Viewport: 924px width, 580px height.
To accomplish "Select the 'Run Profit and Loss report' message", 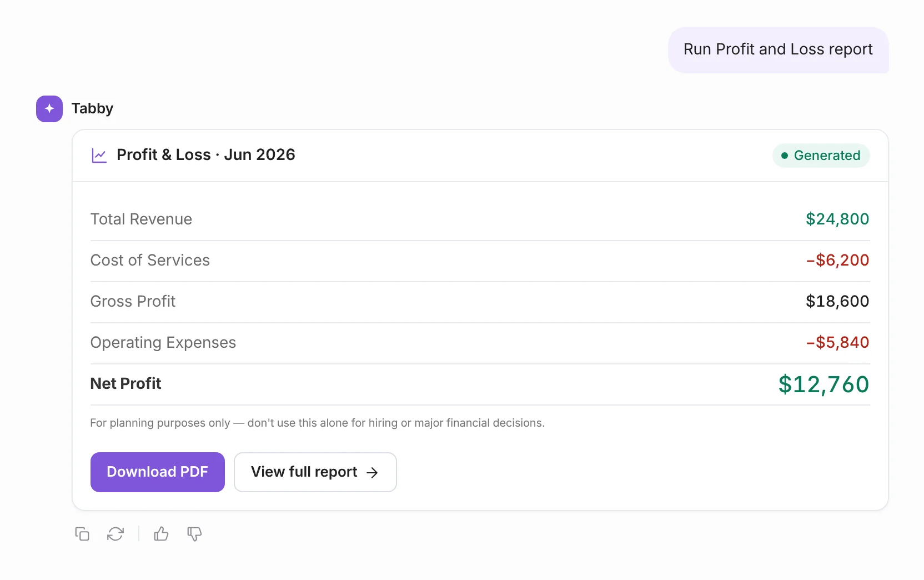I will (x=778, y=49).
